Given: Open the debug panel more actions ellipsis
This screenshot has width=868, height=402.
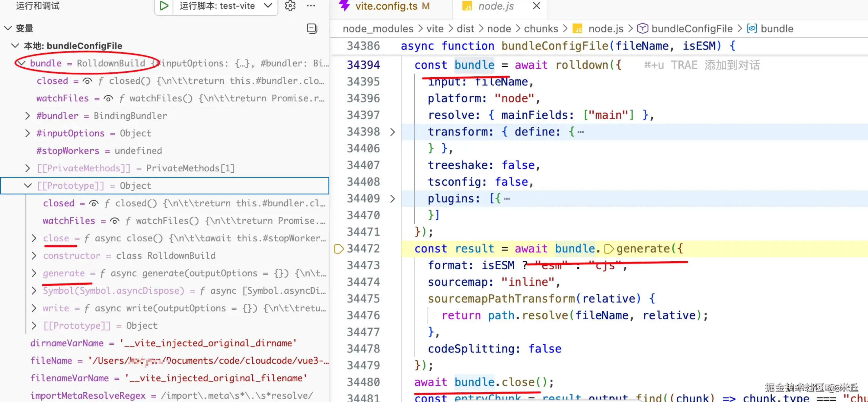Looking at the screenshot, I should click(311, 6).
